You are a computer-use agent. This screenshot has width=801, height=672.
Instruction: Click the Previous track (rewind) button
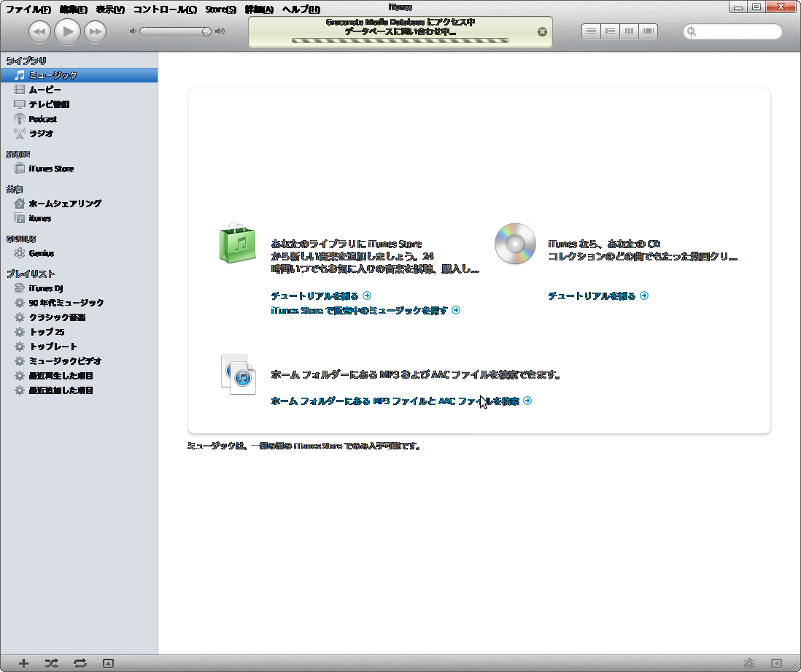(39, 31)
